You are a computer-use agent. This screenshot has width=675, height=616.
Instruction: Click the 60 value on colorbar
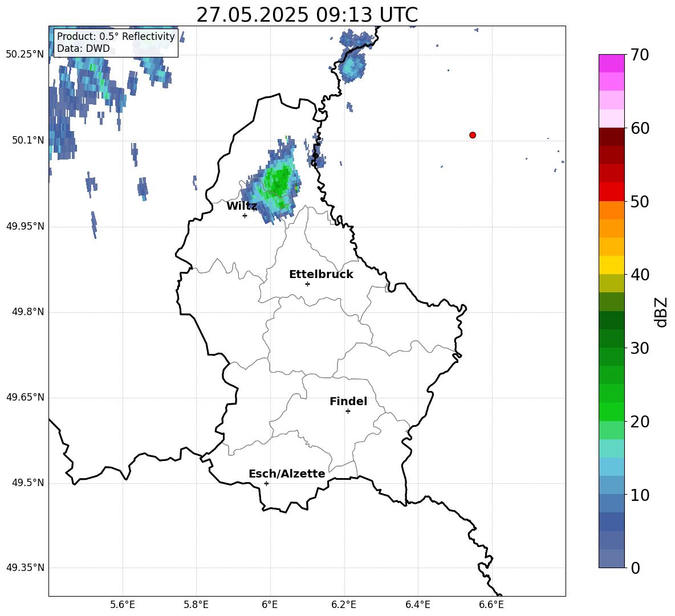[640, 128]
